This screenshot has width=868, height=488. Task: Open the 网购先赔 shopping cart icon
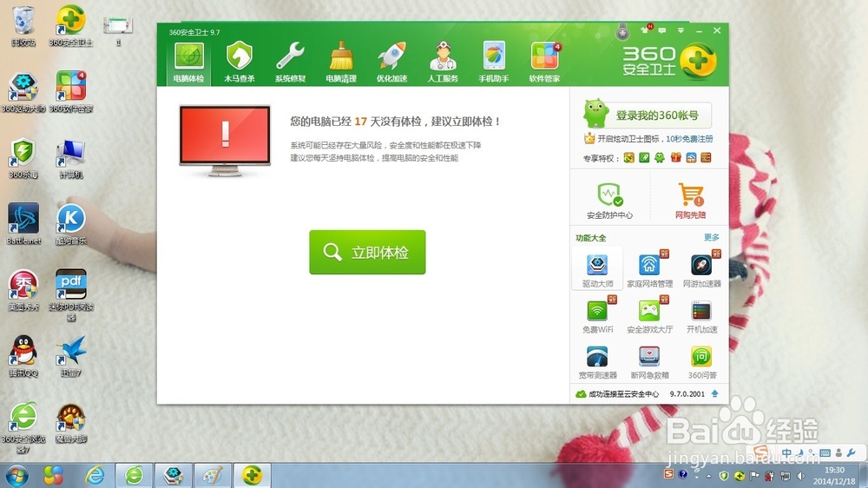(690, 201)
